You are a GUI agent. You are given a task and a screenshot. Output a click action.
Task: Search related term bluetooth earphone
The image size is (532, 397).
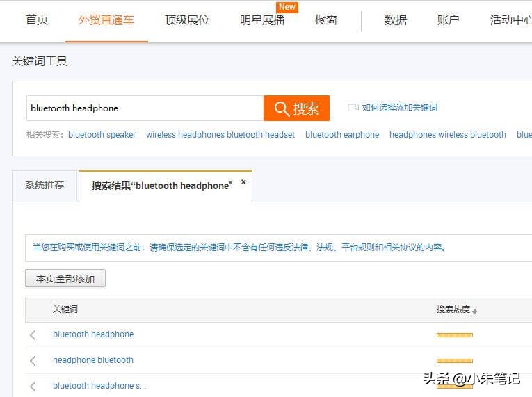[342, 135]
